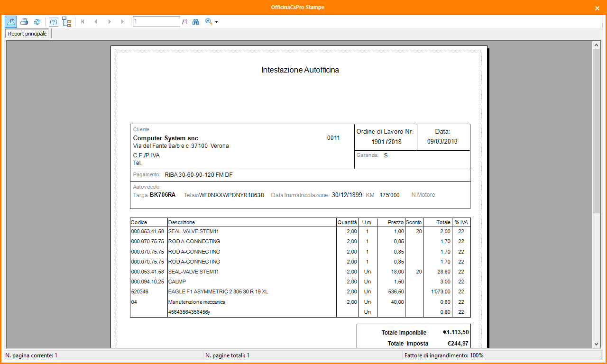Click the code '000.094.10.25'
This screenshot has width=607, height=364.
coord(147,282)
